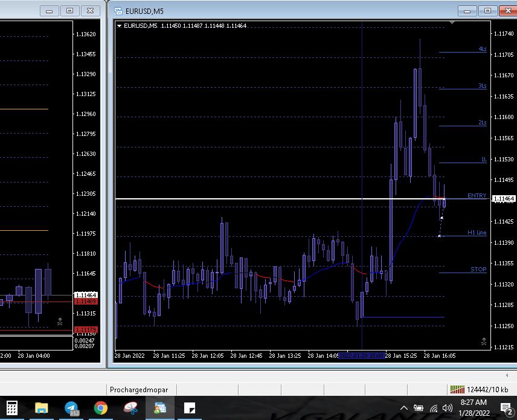Open the Wi-Fi network tray icon

(434, 409)
